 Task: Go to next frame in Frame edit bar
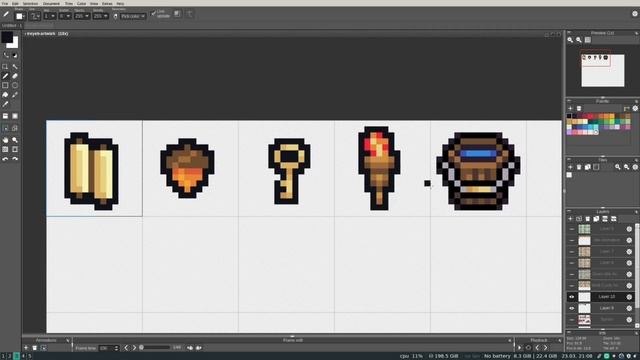pos(134,348)
